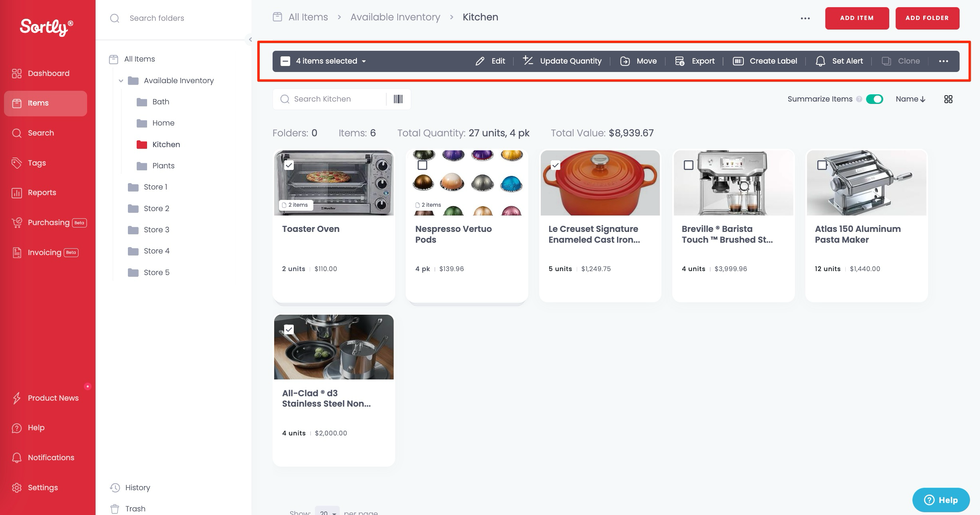
Task: Open Plants folder
Action: click(155, 166)
